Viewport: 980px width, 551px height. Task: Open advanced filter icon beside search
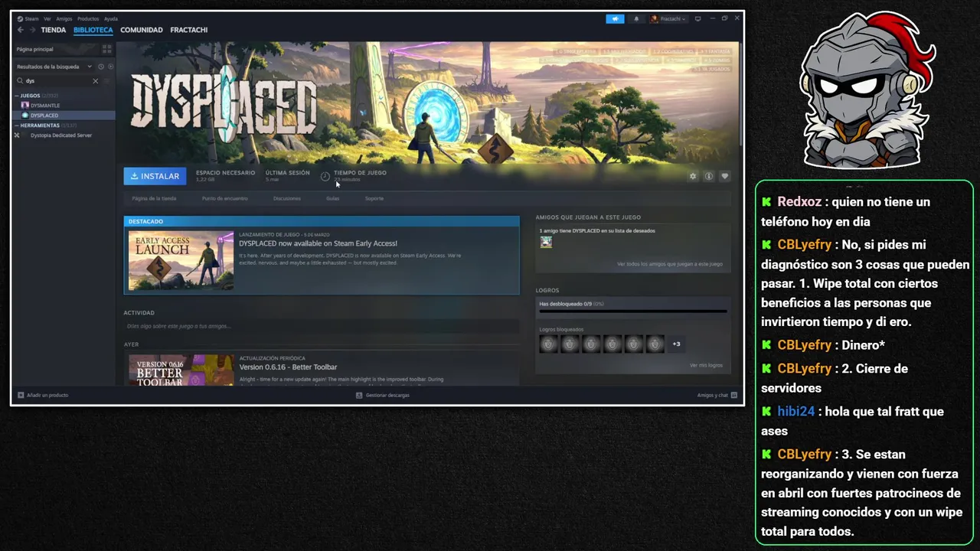(x=106, y=80)
